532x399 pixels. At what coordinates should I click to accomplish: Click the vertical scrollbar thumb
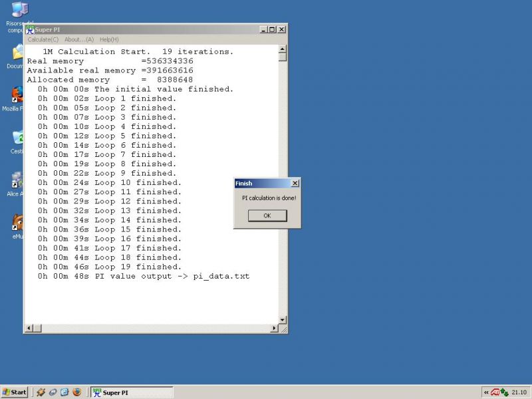point(282,57)
